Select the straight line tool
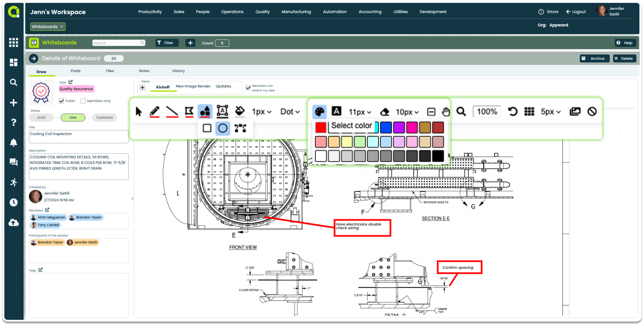644x326 pixels. 172,112
